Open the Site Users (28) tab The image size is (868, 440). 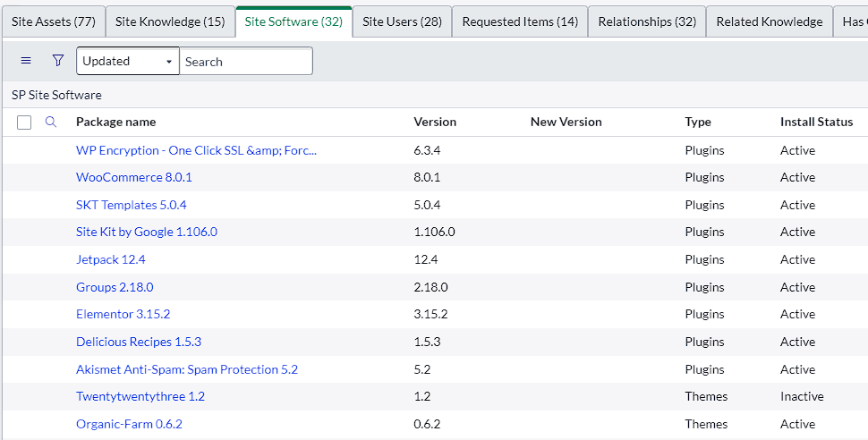pyautogui.click(x=403, y=21)
